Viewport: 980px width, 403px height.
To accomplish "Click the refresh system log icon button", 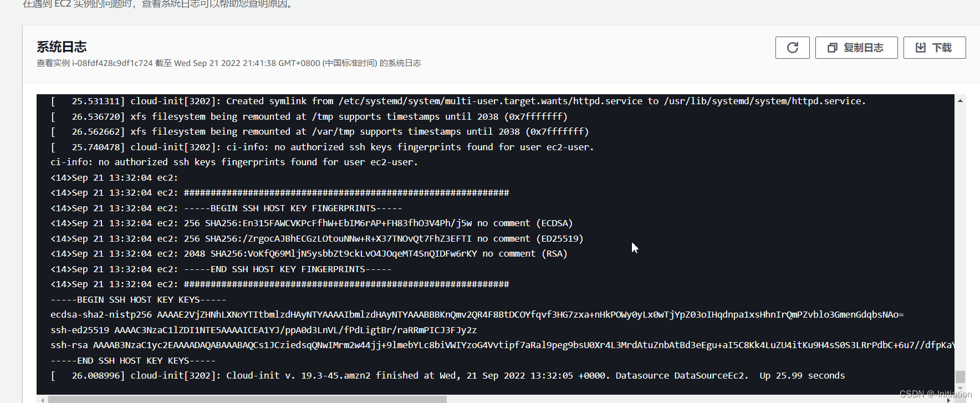I will click(x=793, y=48).
